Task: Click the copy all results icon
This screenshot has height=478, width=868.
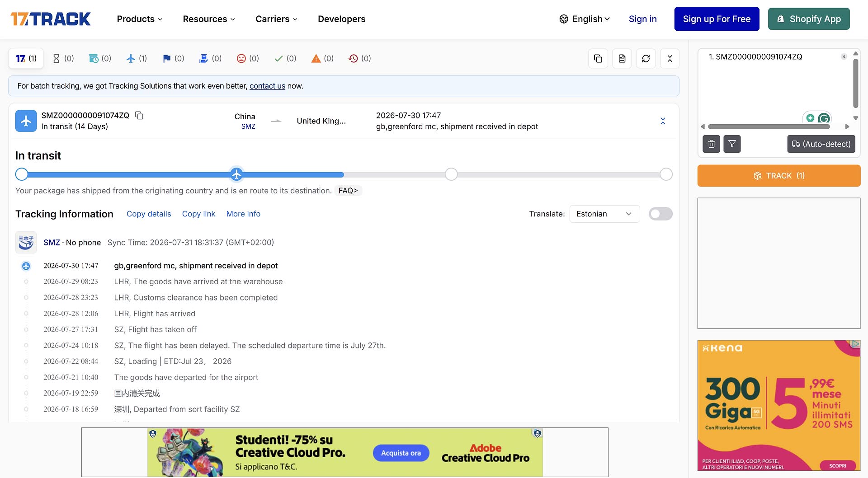Action: coord(598,58)
